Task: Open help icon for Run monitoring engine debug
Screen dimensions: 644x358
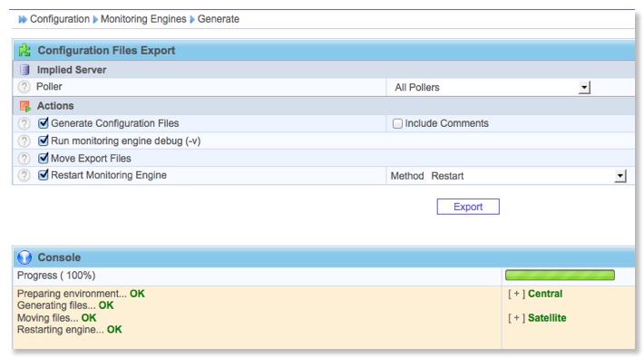Action: click(x=24, y=141)
